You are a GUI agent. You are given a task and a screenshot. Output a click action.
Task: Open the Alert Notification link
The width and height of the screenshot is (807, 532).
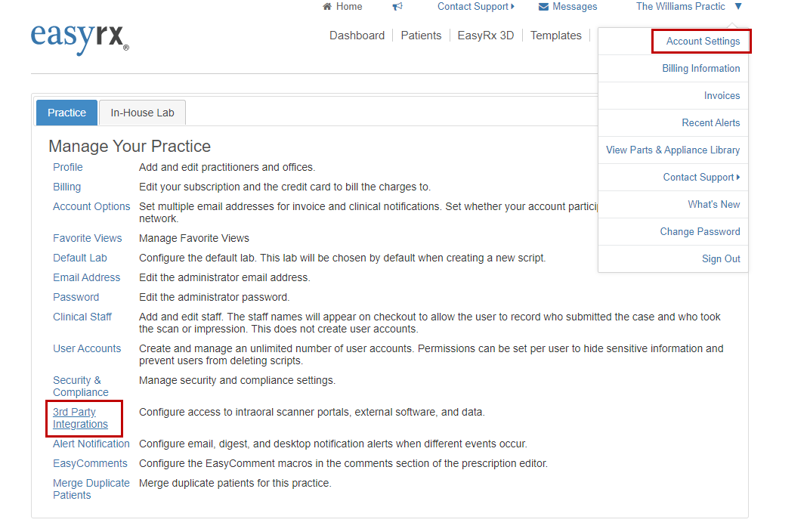[x=91, y=444]
